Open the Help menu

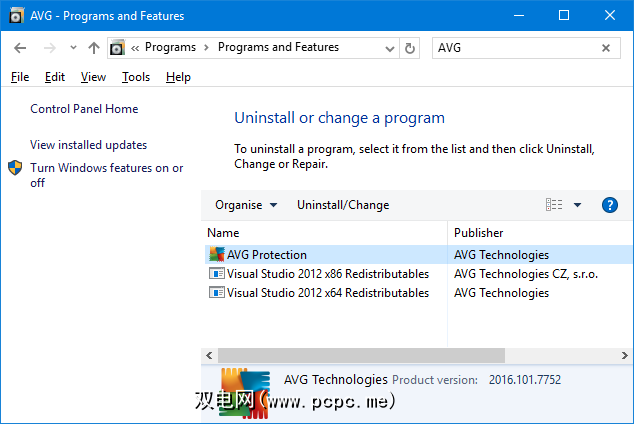tap(178, 77)
